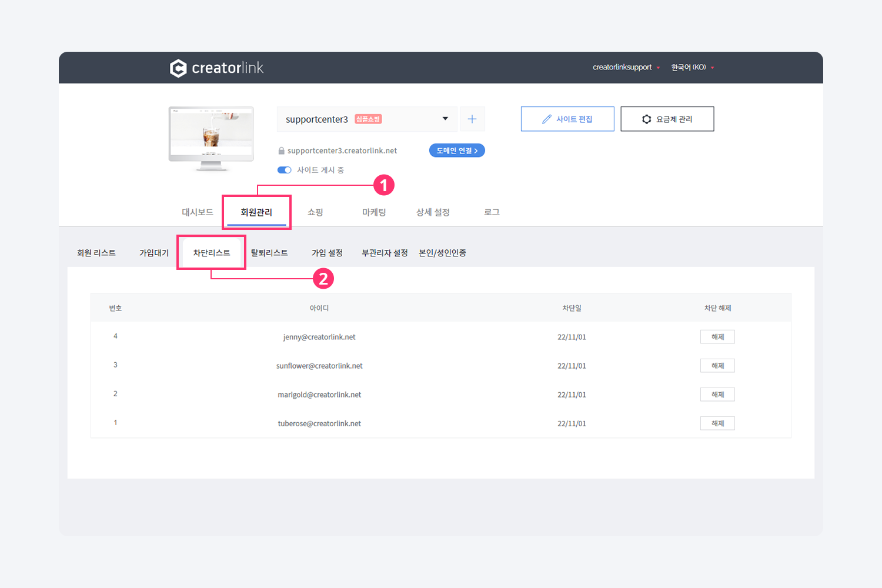Image resolution: width=882 pixels, height=588 pixels.
Task: Click the marigold@creatorlink.net ID cell
Action: tap(319, 395)
